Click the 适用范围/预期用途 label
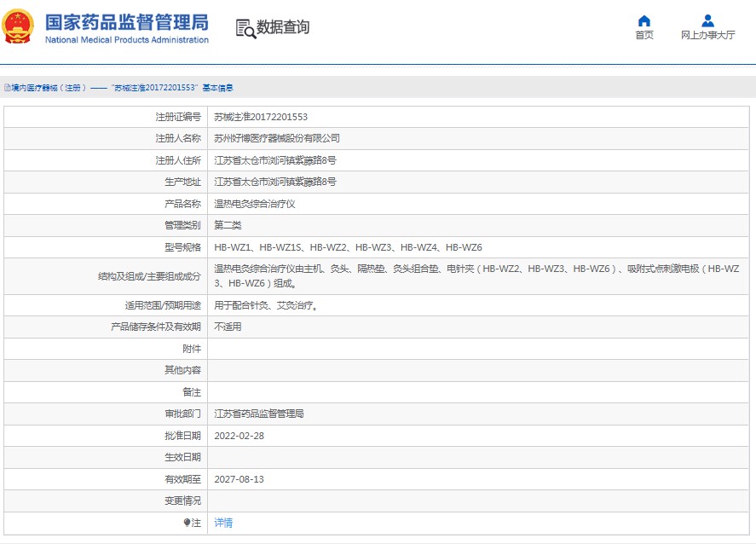 (163, 305)
